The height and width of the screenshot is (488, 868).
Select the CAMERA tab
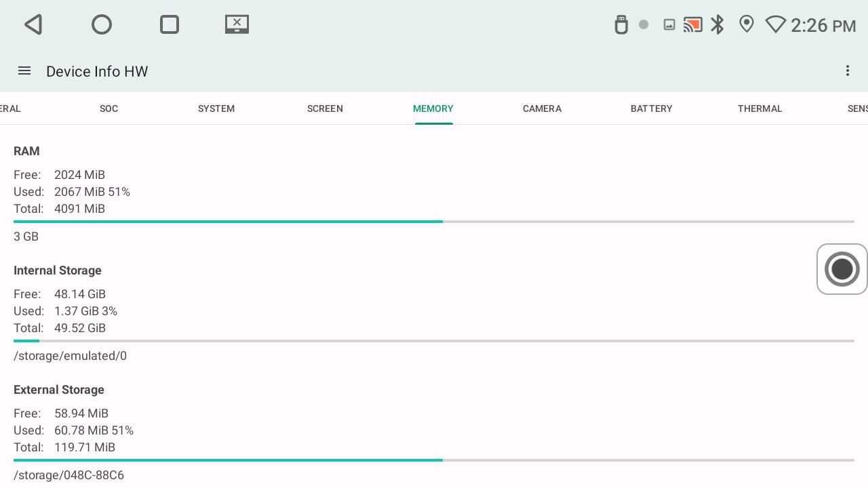[x=542, y=108]
